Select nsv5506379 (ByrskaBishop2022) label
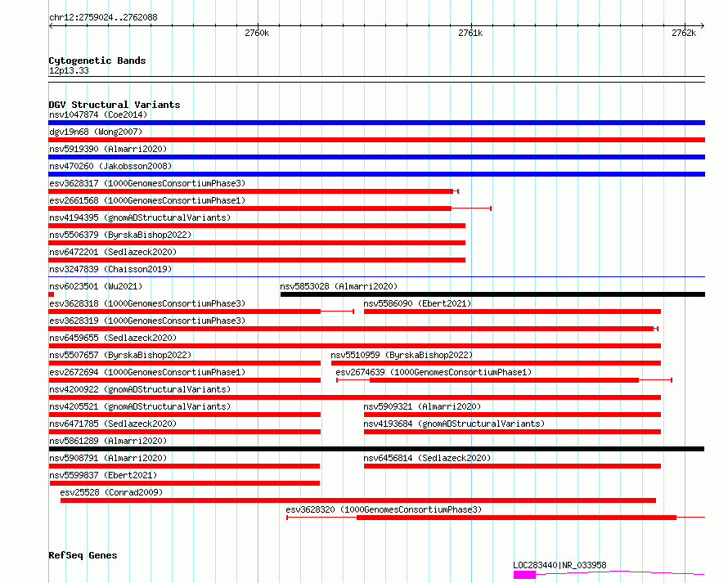The width and height of the screenshot is (728, 583). [120, 235]
